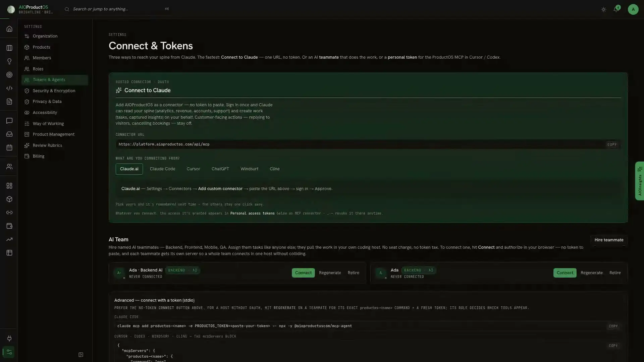Click the 'Connect & Tokens' heading
Viewport: 644px width, 362px height.
pyautogui.click(x=151, y=46)
